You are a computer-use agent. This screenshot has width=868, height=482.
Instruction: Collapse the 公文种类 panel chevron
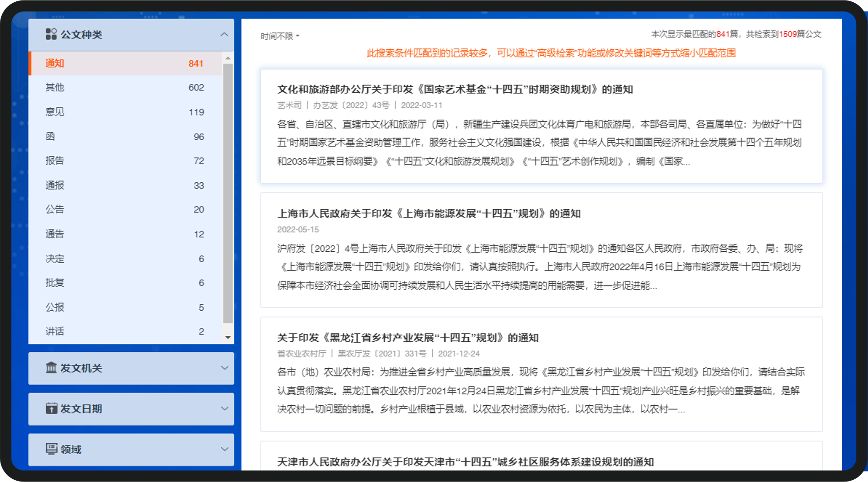point(224,35)
